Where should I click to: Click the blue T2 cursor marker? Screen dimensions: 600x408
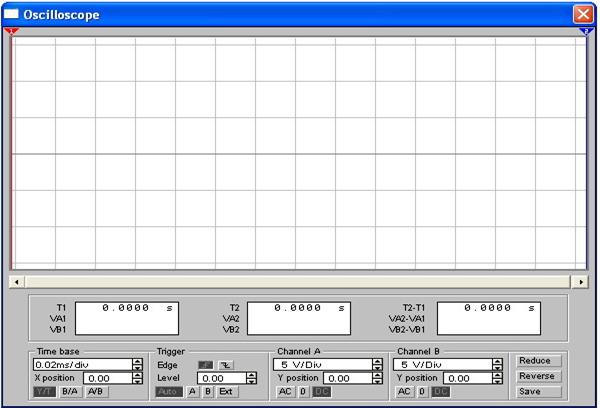[x=586, y=31]
